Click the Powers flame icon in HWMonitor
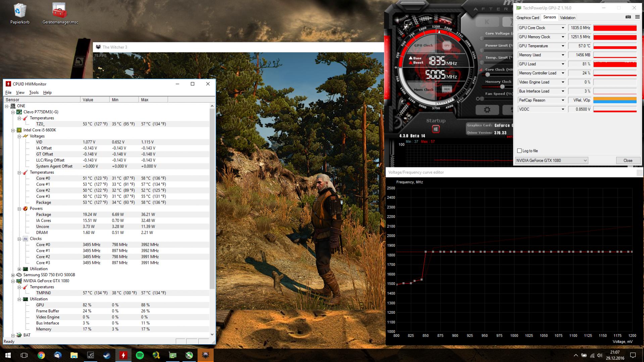The width and height of the screenshot is (644, 362). tap(26, 209)
